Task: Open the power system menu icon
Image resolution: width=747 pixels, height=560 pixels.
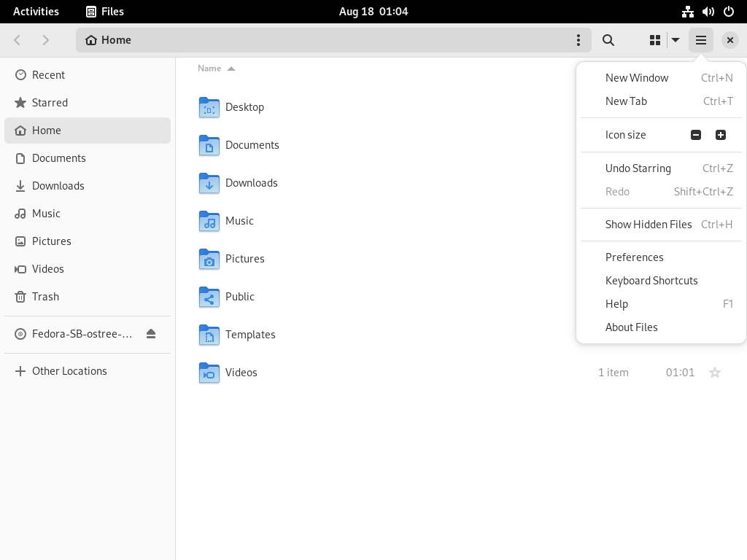Action: coord(729,12)
